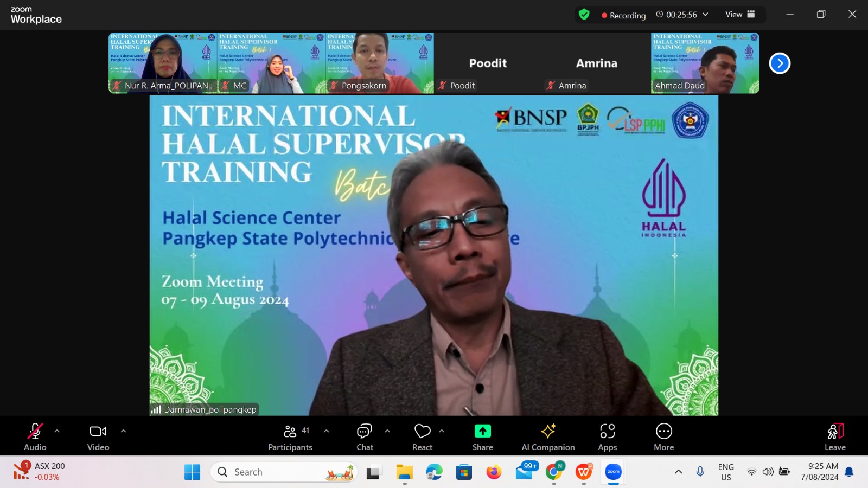Click Darmawan_polipangkep name label
The image size is (868, 488).
[210, 409]
